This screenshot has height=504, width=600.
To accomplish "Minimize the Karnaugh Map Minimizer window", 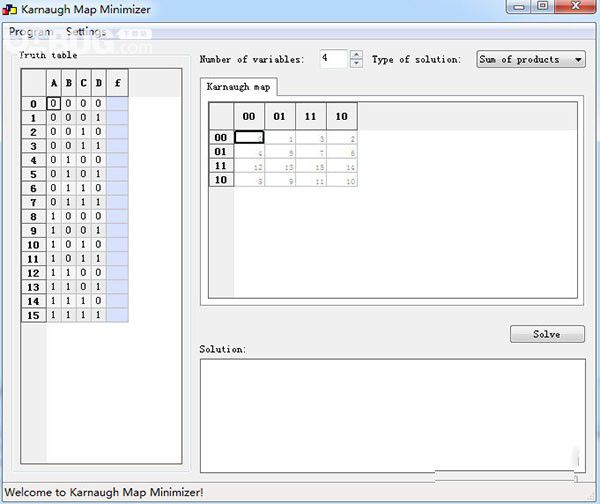I will coord(519,6).
